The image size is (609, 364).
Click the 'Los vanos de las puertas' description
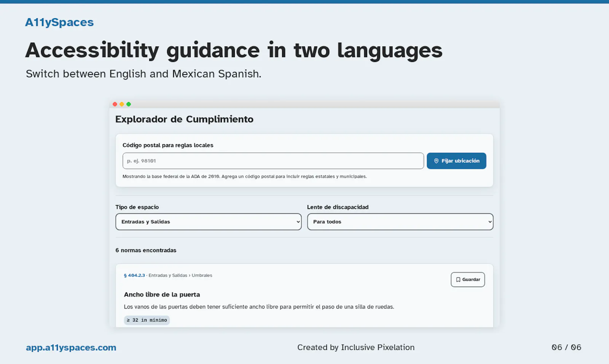[259, 307]
